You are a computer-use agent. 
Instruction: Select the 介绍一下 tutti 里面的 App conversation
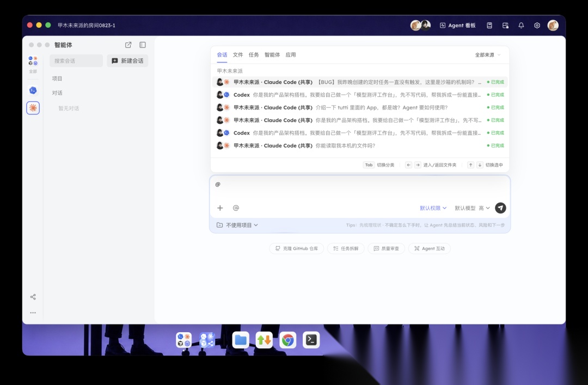coord(360,107)
